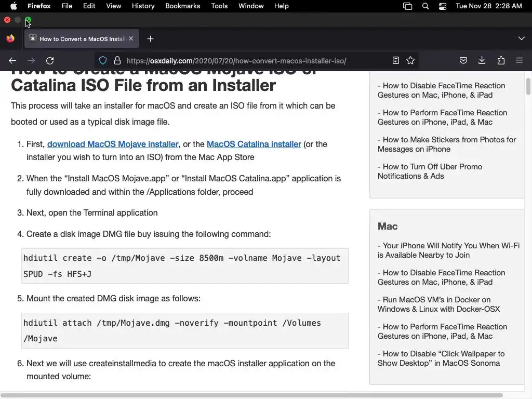Open Mac section Perform FaceTime Reaction link

[443, 331]
